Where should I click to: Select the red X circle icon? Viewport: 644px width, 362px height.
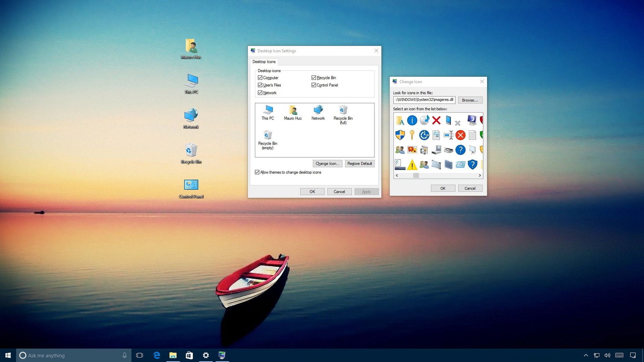click(460, 135)
